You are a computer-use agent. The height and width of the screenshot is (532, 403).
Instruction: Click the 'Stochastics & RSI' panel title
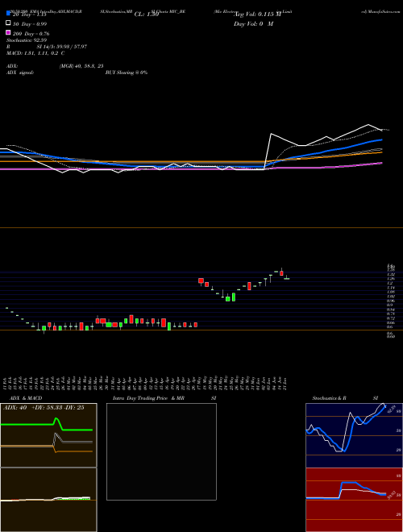point(345,398)
